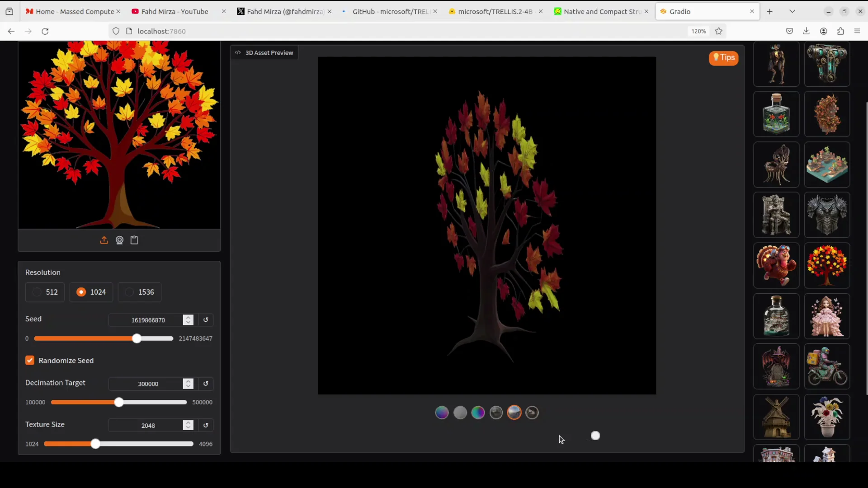This screenshot has width=868, height=488.
Task: Open the Tips button
Action: click(x=723, y=58)
